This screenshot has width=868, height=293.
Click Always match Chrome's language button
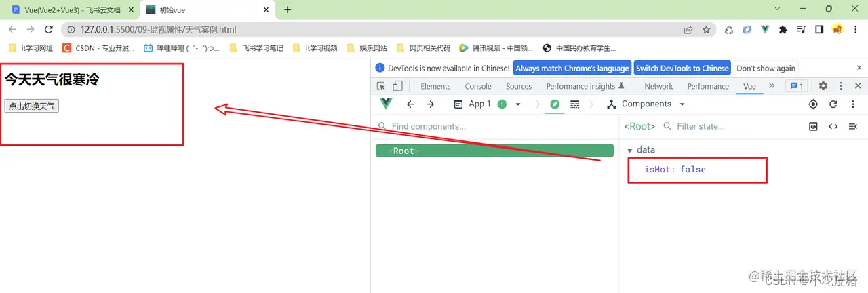(572, 68)
